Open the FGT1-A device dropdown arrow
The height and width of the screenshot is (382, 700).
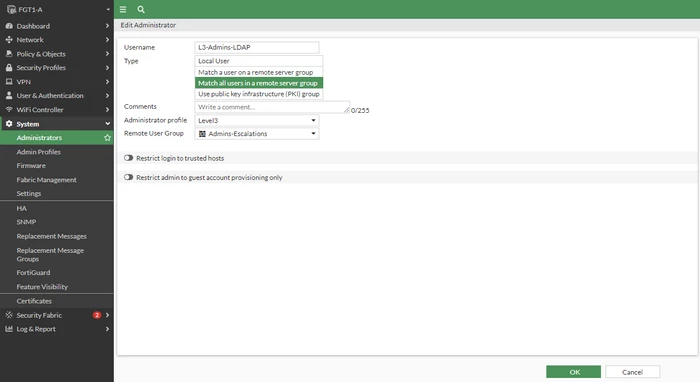(108, 9)
